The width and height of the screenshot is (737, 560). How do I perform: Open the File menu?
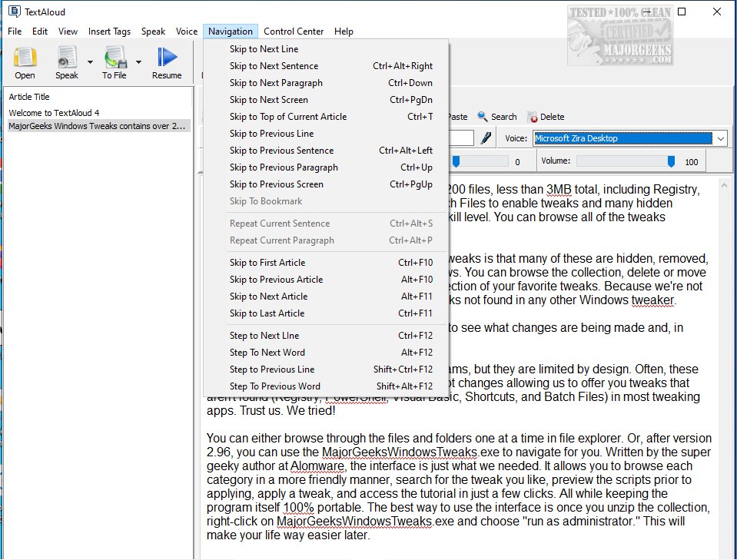click(x=15, y=31)
